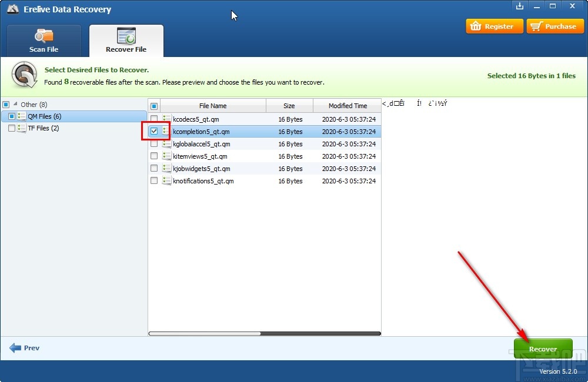This screenshot has height=382, width=588.
Task: Check the kglobalaccel5_qt.qm checkbox
Action: point(153,143)
